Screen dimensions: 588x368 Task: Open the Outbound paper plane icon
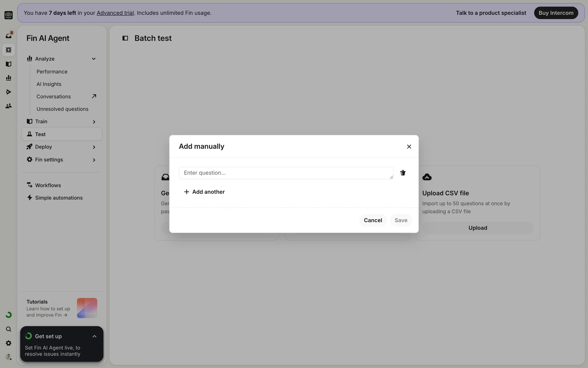[9, 92]
